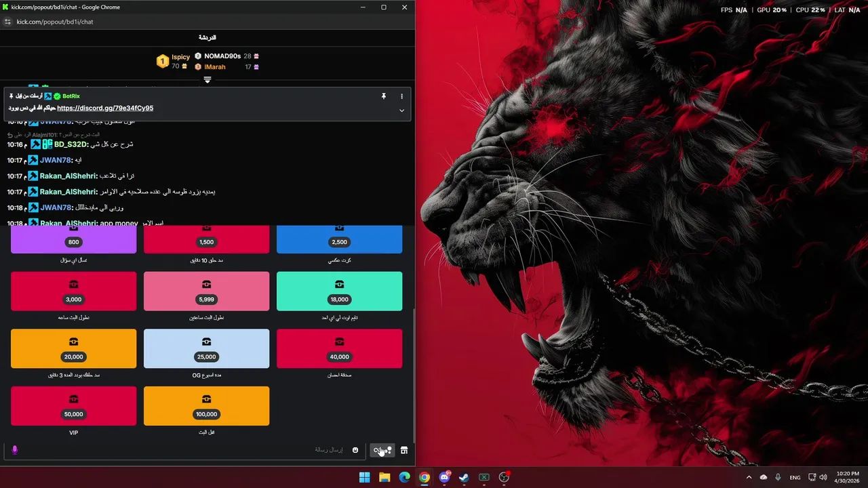Select the blue 2,500 points reward
The height and width of the screenshot is (488, 868).
pos(339,239)
